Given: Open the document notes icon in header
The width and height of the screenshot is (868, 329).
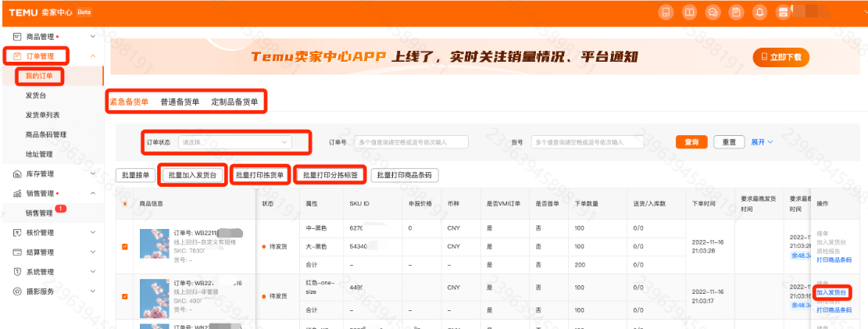Looking at the screenshot, I should point(736,13).
